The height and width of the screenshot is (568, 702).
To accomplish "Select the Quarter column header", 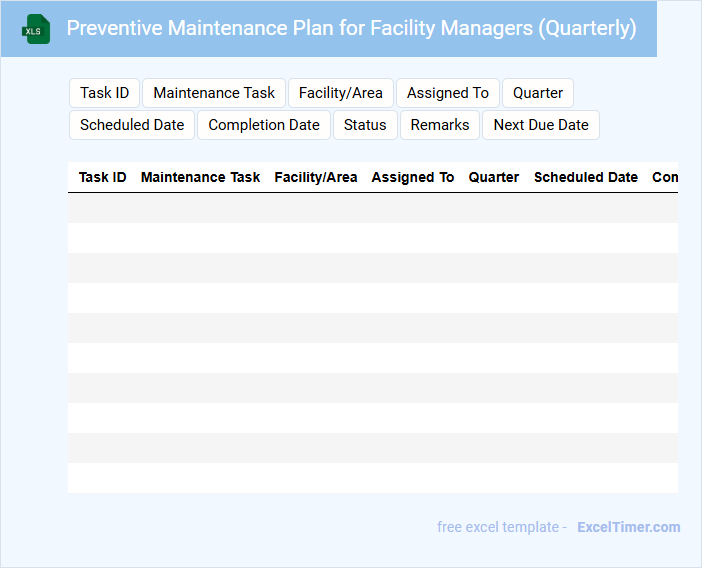I will point(494,177).
